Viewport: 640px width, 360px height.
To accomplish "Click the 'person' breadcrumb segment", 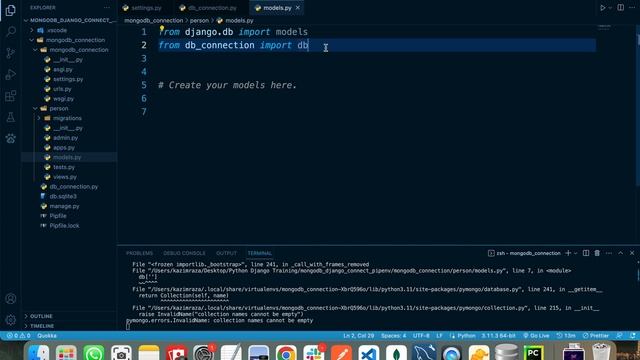I will pyautogui.click(x=199, y=20).
